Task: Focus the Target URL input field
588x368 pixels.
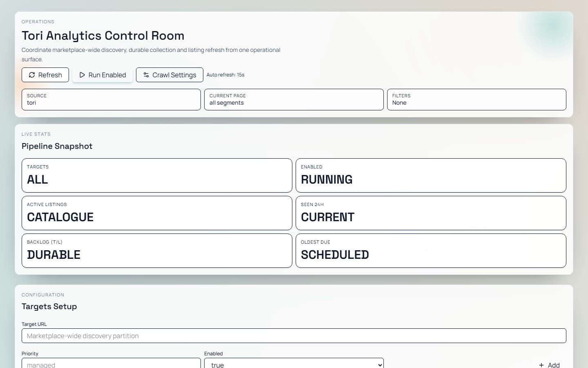Action: (x=294, y=336)
